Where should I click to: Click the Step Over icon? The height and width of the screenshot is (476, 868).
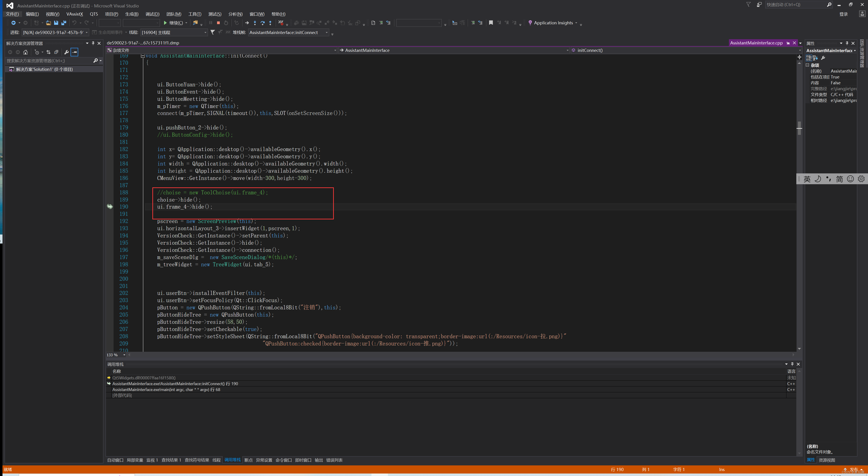point(263,23)
